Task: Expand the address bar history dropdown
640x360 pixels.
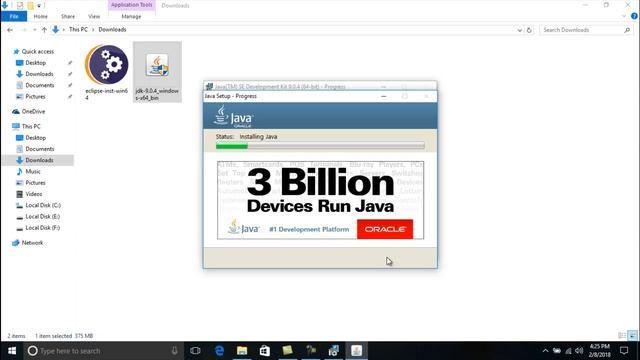Action: click(x=519, y=30)
